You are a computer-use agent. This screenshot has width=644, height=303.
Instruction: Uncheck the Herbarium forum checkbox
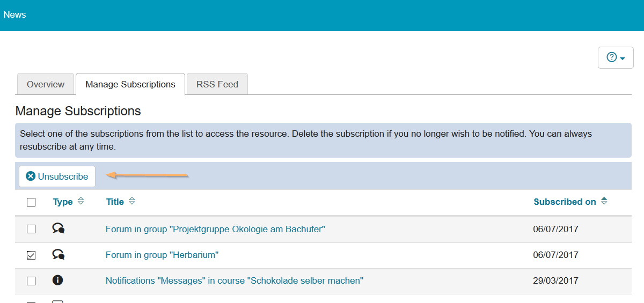click(x=31, y=255)
